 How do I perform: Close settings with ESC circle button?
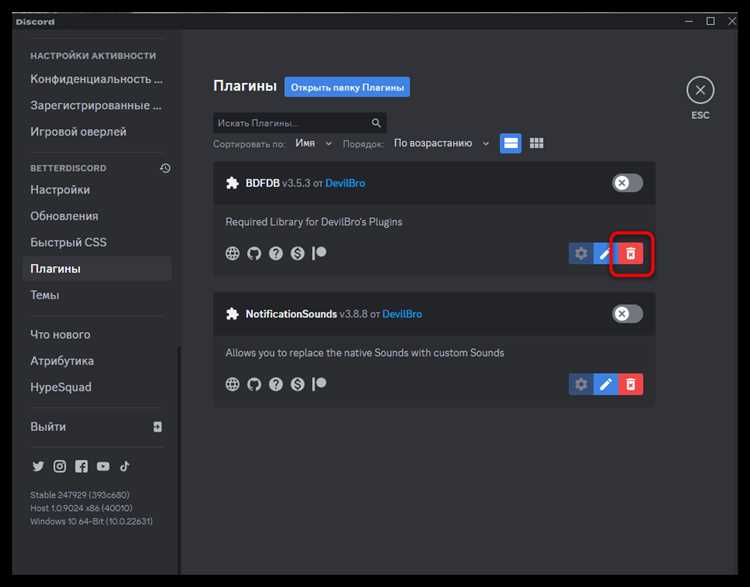pyautogui.click(x=700, y=90)
